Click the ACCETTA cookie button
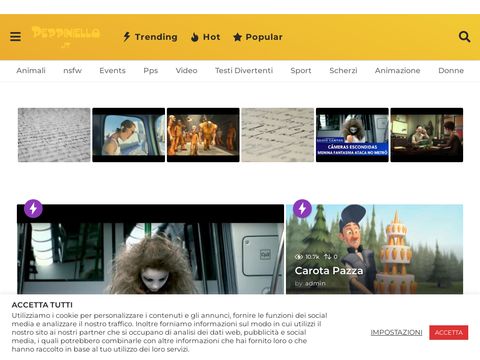The height and width of the screenshot is (360, 480). pyautogui.click(x=449, y=332)
